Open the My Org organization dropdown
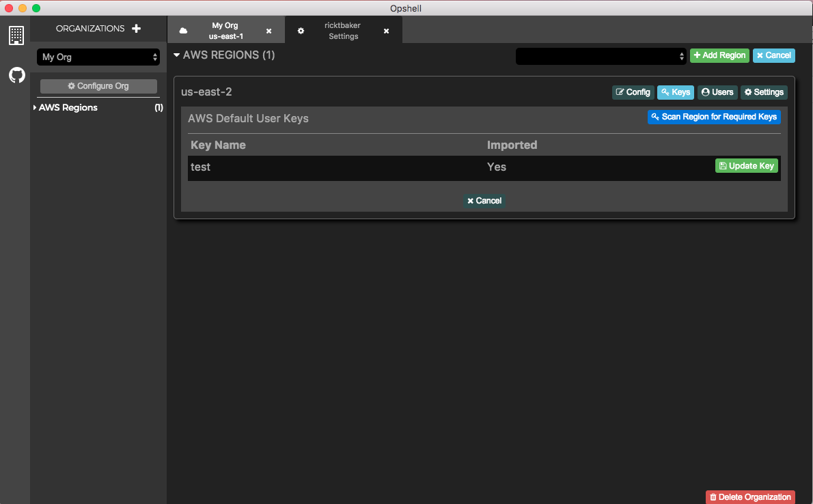 tap(98, 57)
